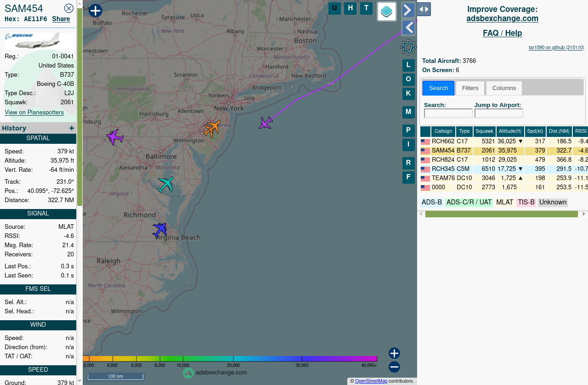
Task: Toggle the L map option button
Action: point(408,65)
